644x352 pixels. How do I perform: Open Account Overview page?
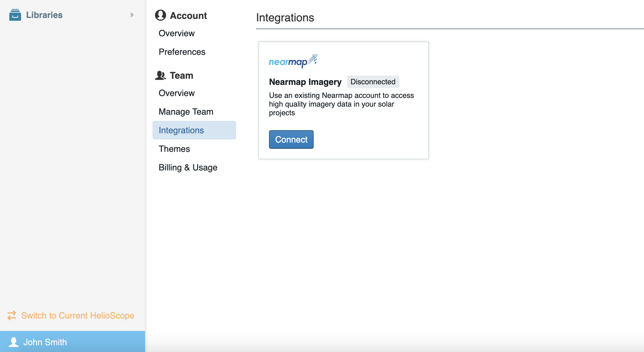point(177,33)
